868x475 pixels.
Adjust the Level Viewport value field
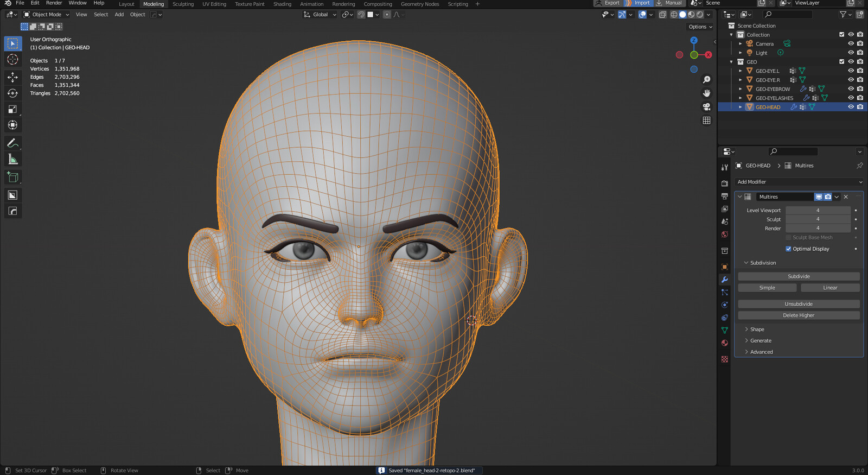[818, 210]
